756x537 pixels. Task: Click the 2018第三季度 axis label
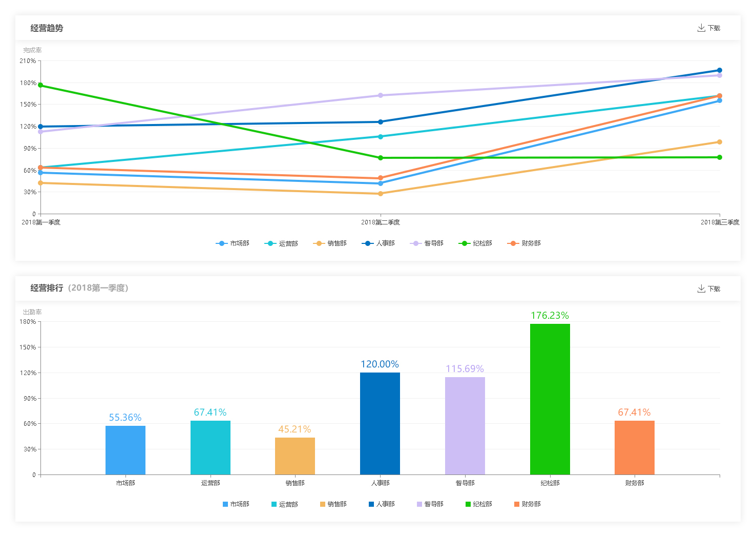(720, 222)
